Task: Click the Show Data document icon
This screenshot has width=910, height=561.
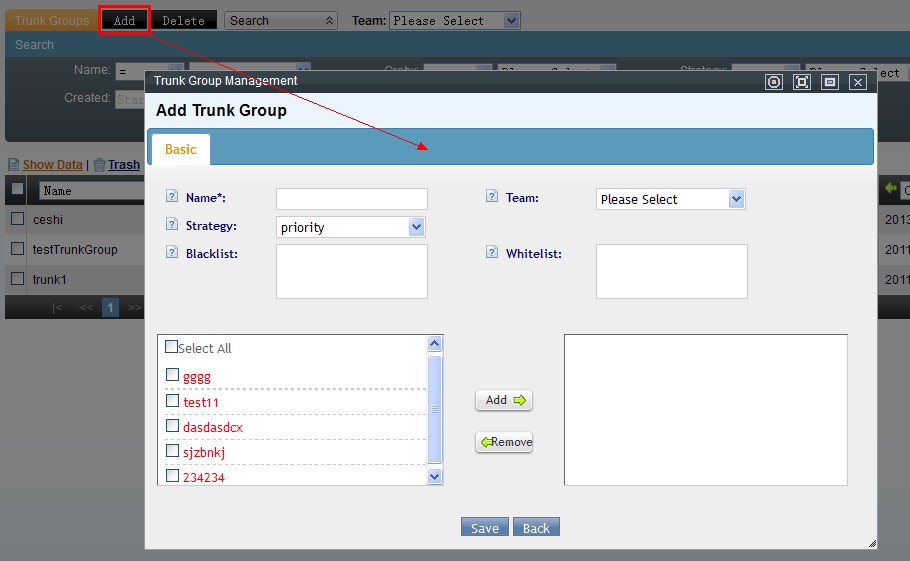Action: click(x=14, y=165)
